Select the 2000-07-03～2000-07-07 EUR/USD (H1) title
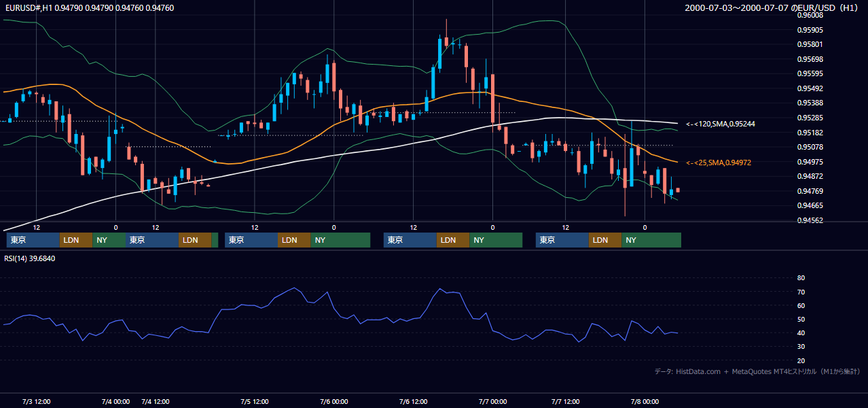Viewport: 868px width, 408px height. click(x=773, y=8)
